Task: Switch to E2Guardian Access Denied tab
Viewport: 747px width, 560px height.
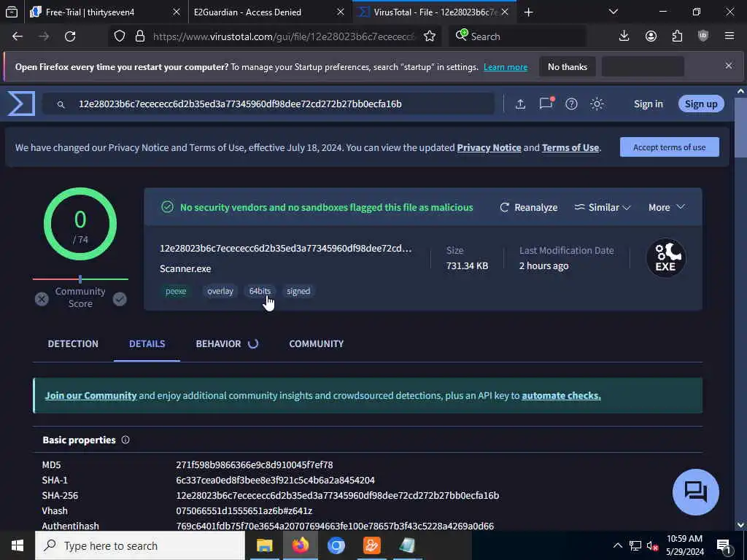Action: (267, 12)
